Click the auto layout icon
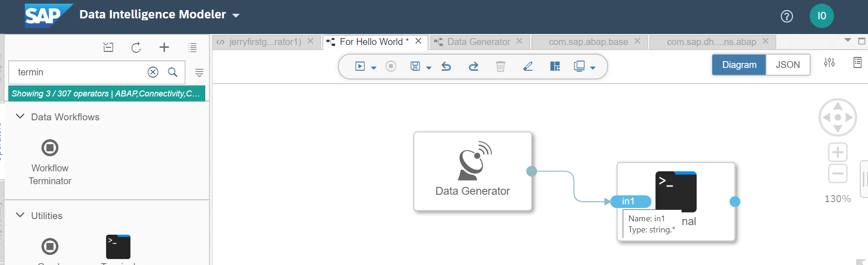 point(555,67)
